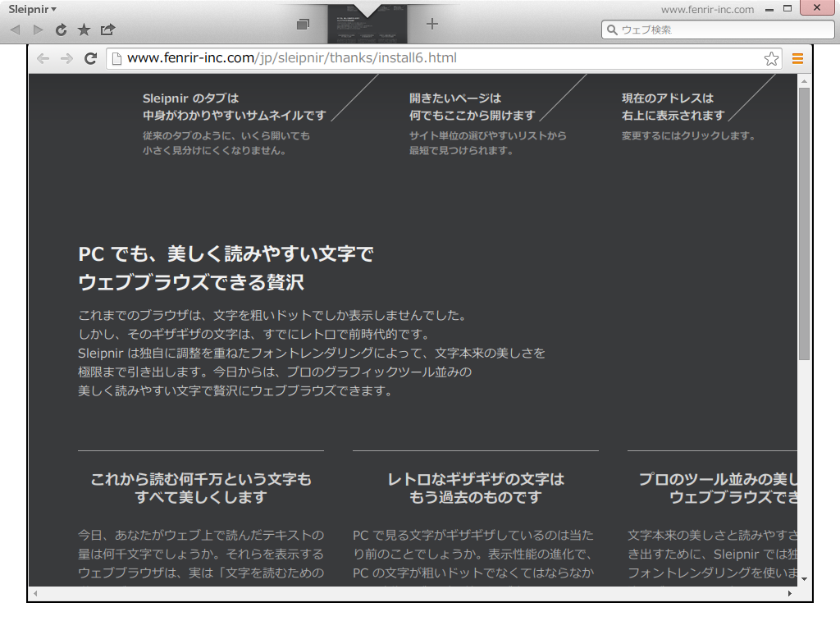
Task: Click the vertical scrollbar thumb
Action: 804,224
